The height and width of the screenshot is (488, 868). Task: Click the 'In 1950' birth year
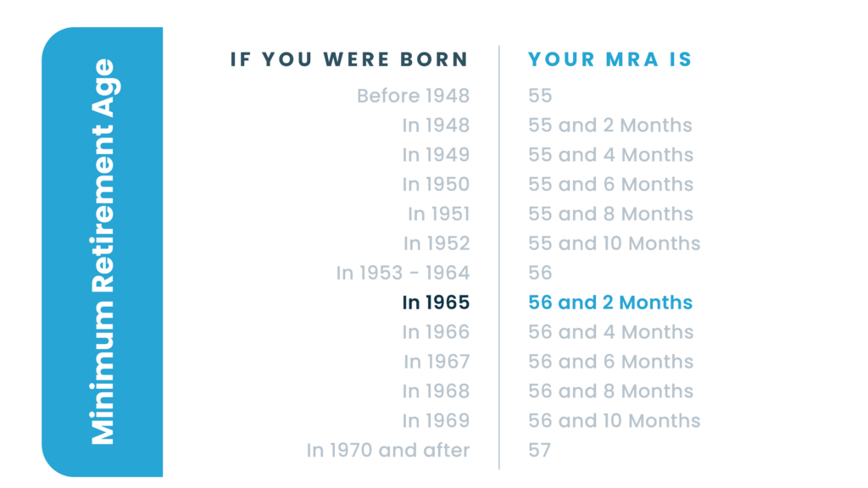click(436, 184)
